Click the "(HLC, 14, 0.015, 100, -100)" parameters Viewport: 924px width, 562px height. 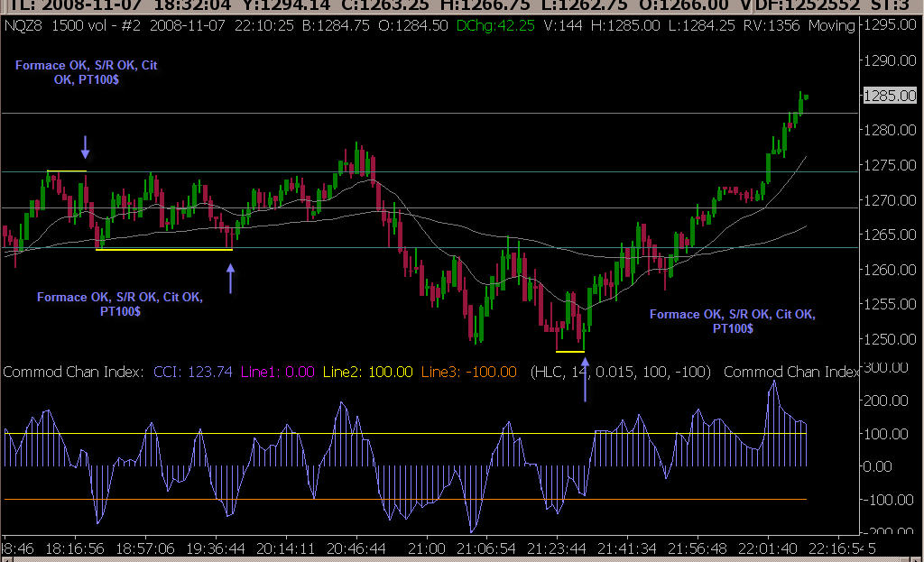[x=621, y=373]
